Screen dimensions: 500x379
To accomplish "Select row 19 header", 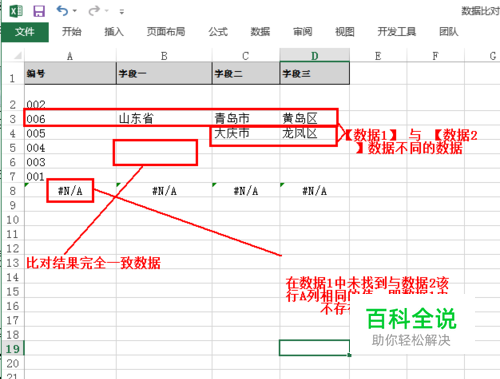I will click(x=12, y=349).
